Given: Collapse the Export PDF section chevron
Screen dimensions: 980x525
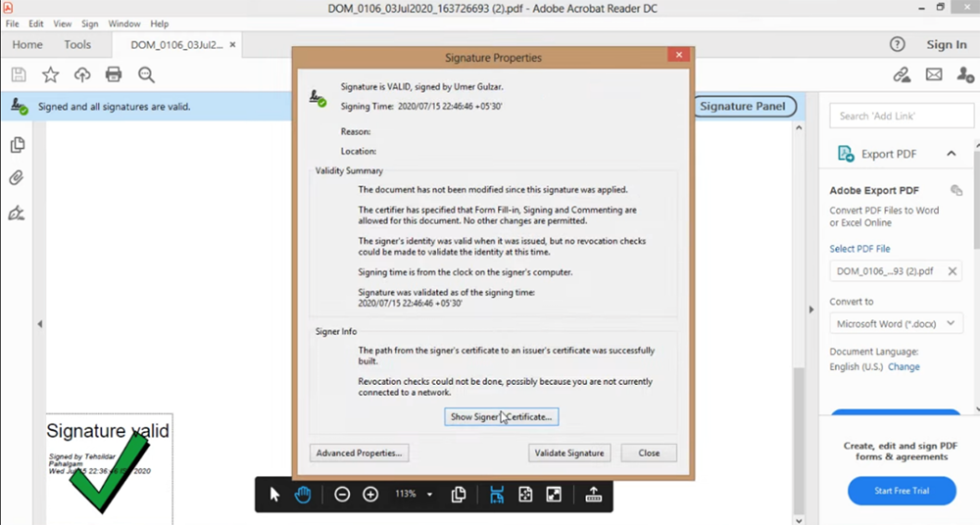Looking at the screenshot, I should coord(951,154).
